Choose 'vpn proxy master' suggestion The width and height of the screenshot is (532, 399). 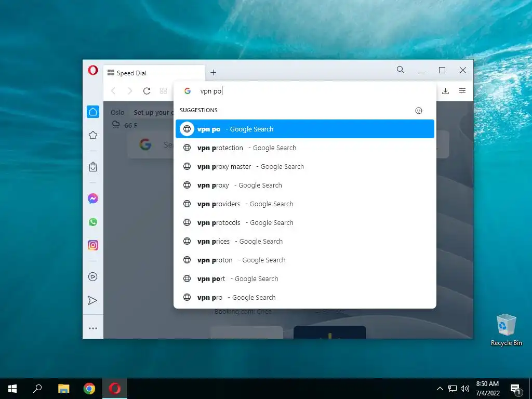[304, 166]
